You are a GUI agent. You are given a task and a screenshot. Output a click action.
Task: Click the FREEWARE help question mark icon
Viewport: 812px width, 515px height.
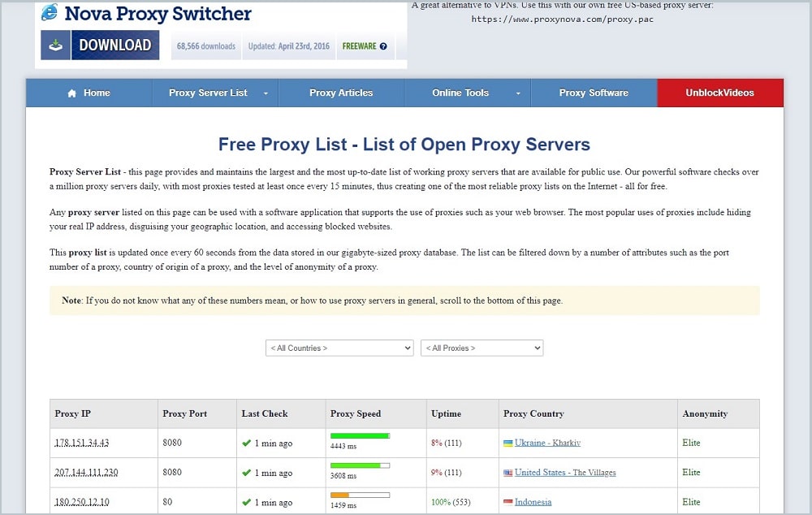(x=383, y=46)
